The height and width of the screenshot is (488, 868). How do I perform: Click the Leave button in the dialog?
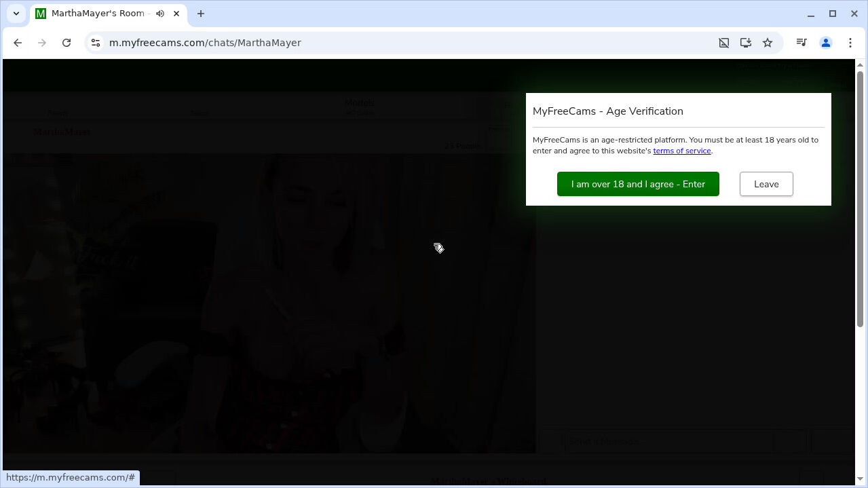pos(766,184)
